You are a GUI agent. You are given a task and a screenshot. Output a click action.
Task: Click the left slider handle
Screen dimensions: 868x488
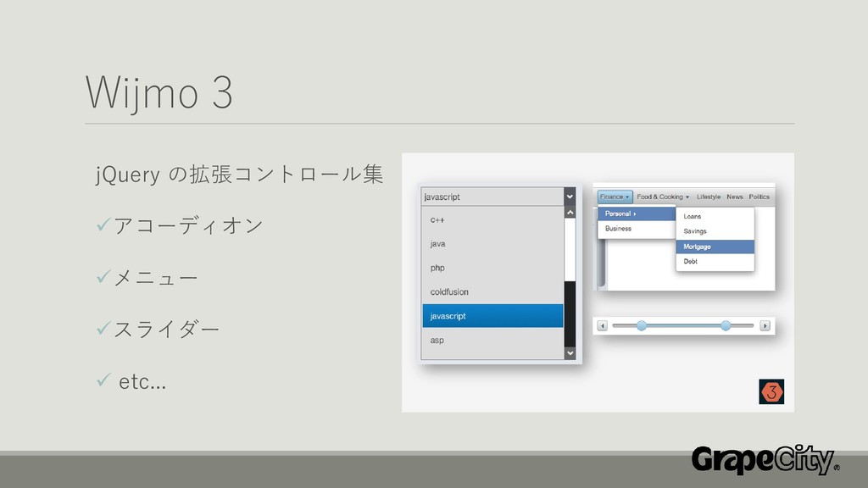pos(642,326)
